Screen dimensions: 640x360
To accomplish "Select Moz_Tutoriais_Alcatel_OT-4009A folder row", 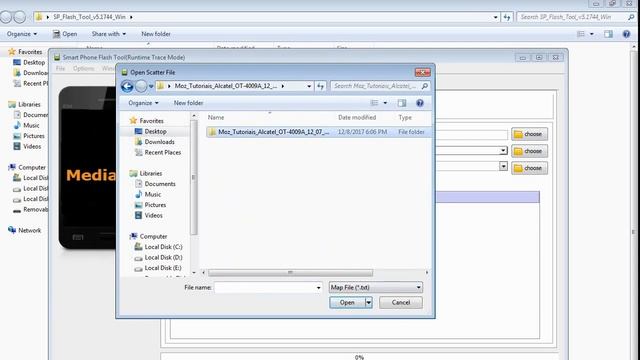I will pyautogui.click(x=319, y=132).
